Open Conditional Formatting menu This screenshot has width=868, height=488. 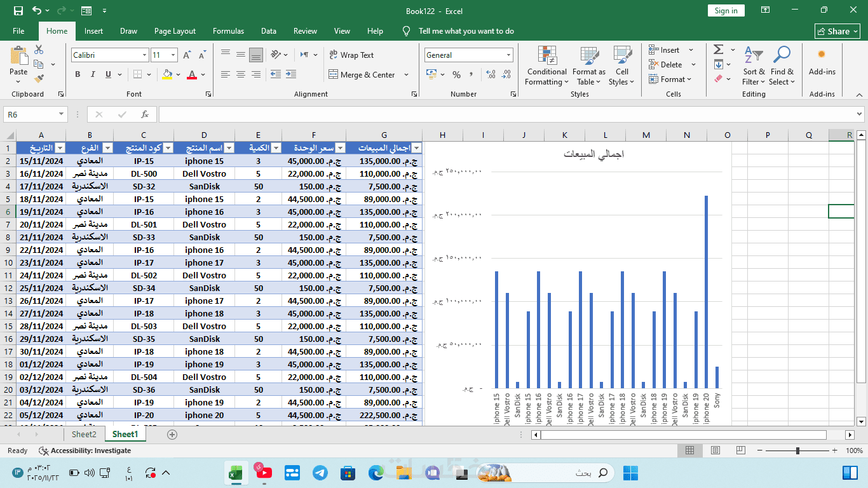[x=546, y=66]
